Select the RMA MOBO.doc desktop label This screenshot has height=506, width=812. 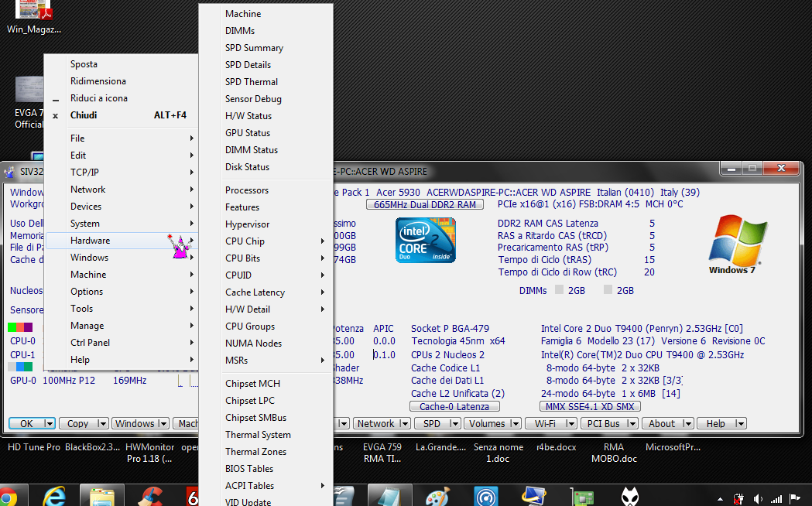click(x=614, y=453)
